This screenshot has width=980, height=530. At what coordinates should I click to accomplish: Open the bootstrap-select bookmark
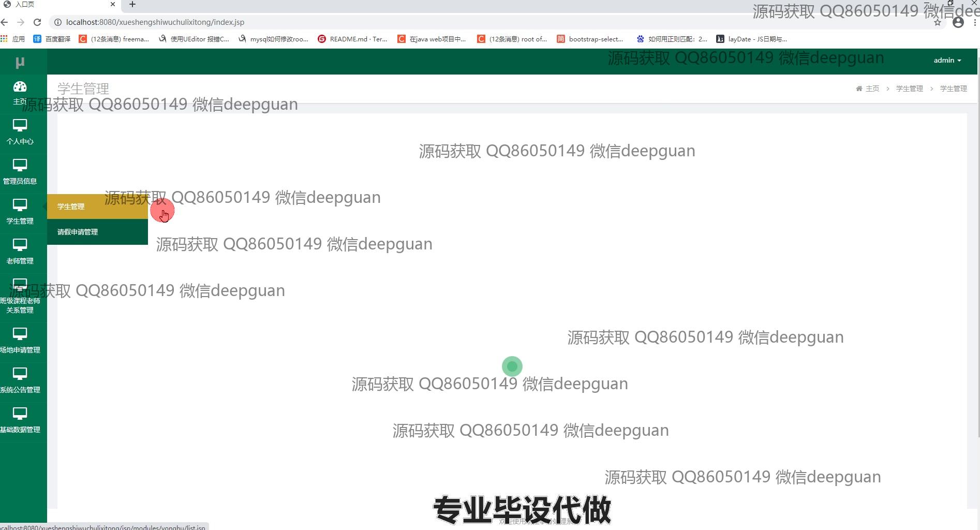point(590,39)
